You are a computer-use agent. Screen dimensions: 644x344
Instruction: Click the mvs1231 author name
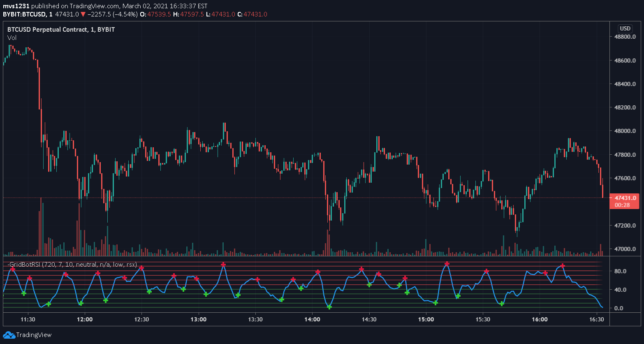point(16,6)
